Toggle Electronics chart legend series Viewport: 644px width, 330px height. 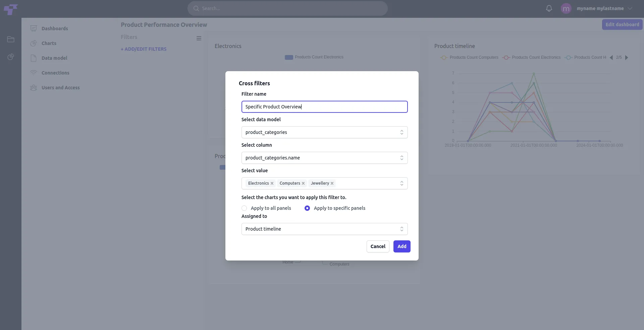[x=314, y=57]
